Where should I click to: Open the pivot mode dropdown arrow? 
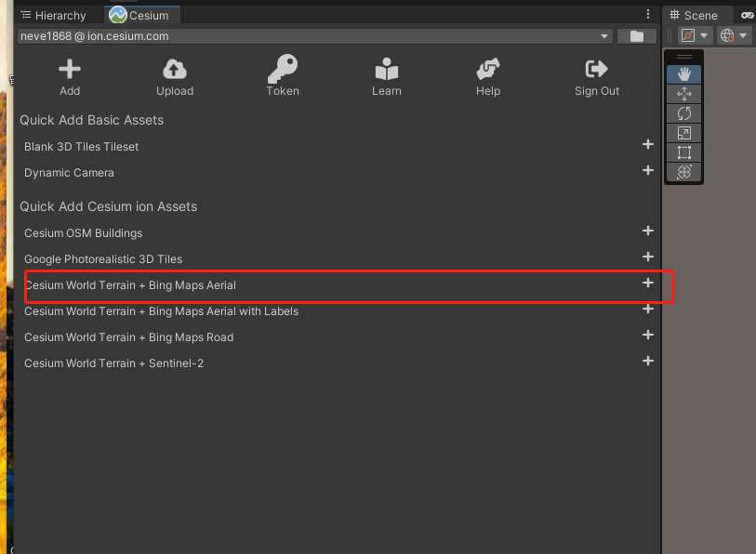[704, 35]
